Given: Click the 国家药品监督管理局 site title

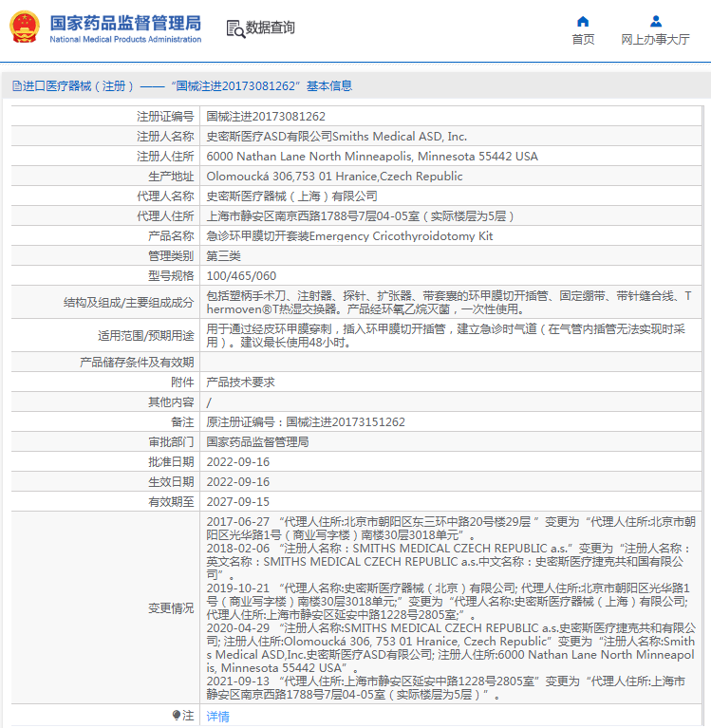Looking at the screenshot, I should (124, 22).
